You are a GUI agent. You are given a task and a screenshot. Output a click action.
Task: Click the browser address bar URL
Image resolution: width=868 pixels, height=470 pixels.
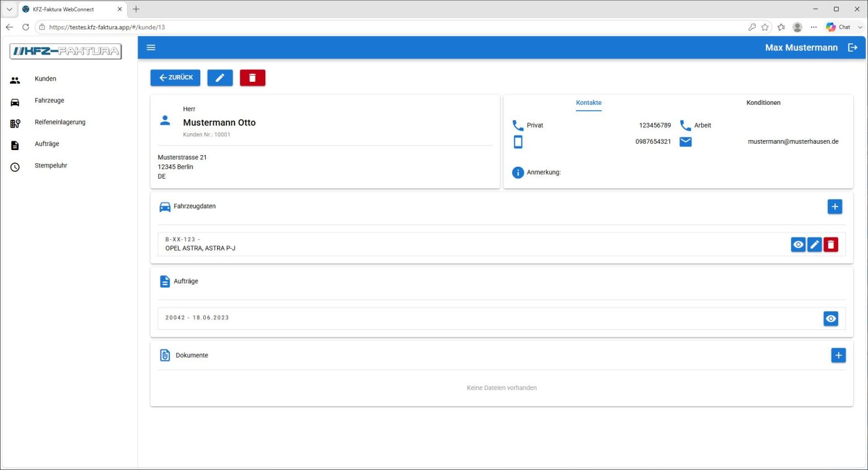tap(107, 27)
